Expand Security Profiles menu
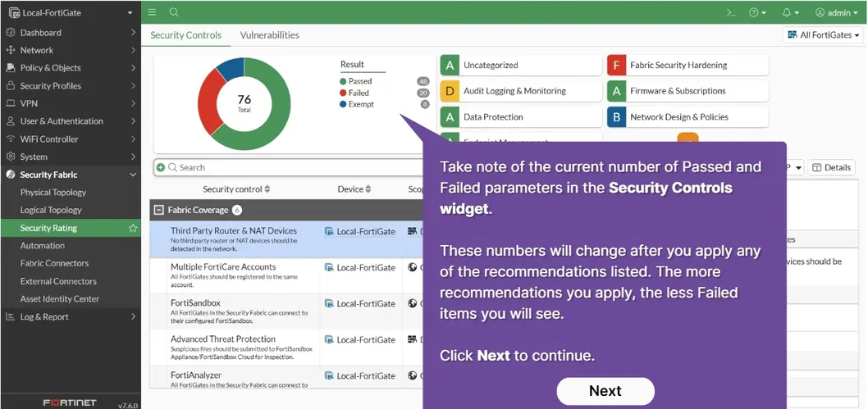The height and width of the screenshot is (409, 868). pyautogui.click(x=71, y=86)
